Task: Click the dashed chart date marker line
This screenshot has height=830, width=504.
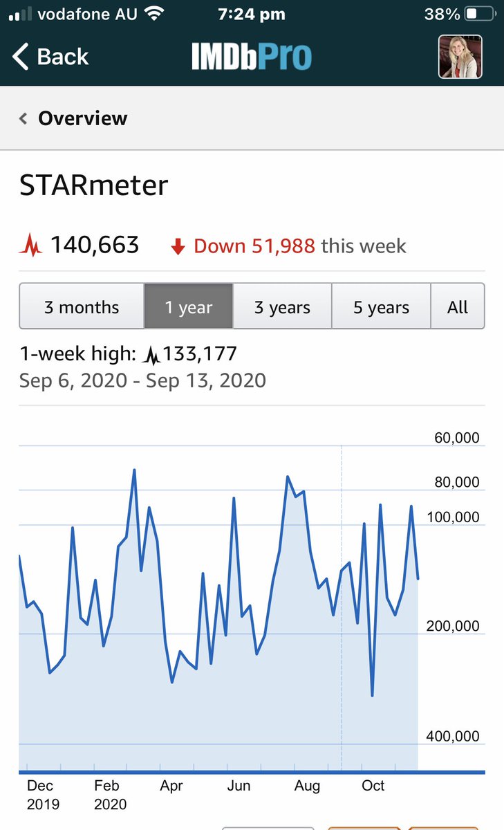Action: (x=342, y=607)
